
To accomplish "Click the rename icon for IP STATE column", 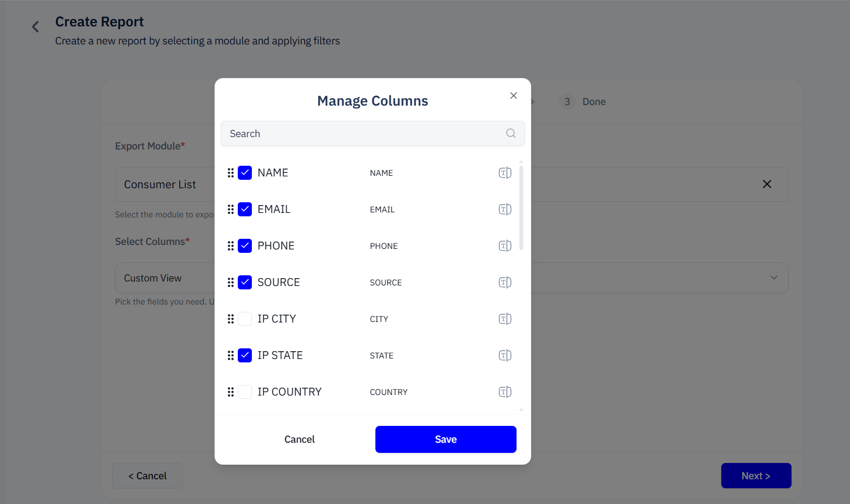I will (x=505, y=356).
